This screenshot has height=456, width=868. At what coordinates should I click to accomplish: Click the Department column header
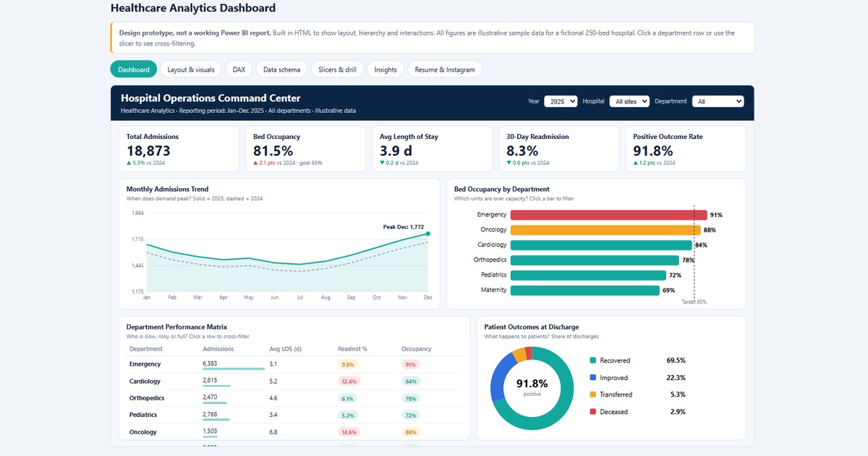coord(146,349)
